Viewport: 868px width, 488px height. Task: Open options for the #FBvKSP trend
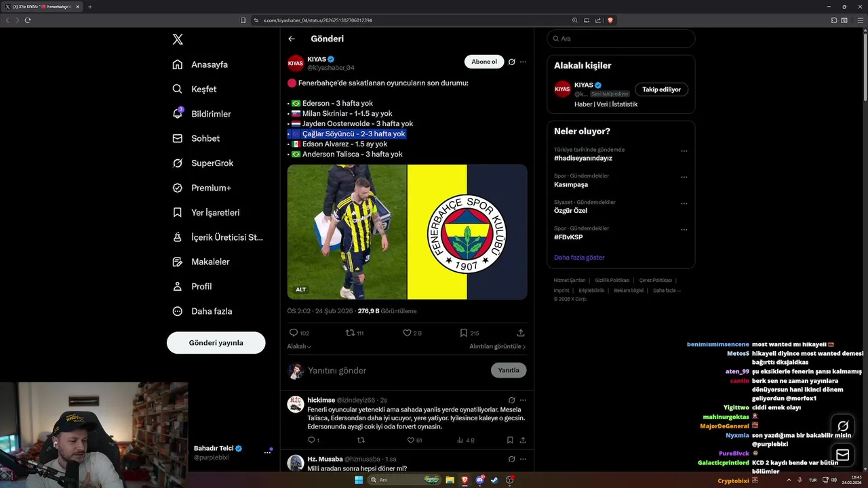point(684,230)
